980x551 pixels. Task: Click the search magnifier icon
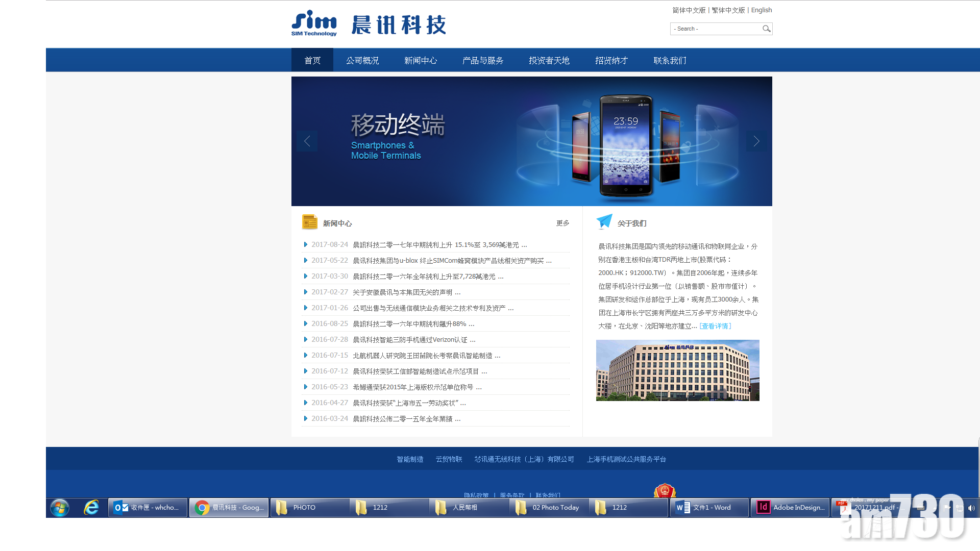(x=766, y=29)
